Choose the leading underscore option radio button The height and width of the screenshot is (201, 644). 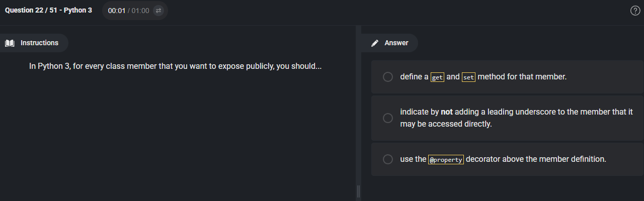[x=388, y=118]
